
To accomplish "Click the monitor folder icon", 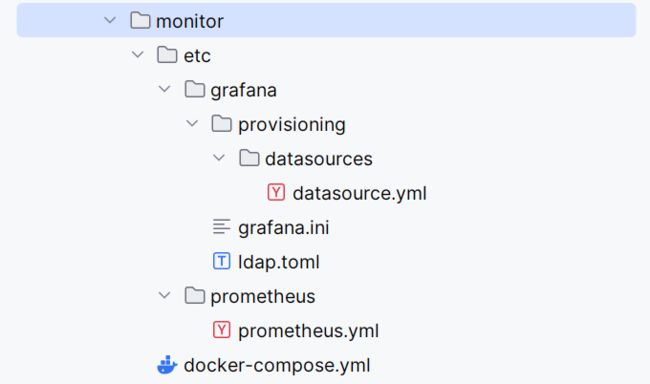I will click(x=140, y=20).
